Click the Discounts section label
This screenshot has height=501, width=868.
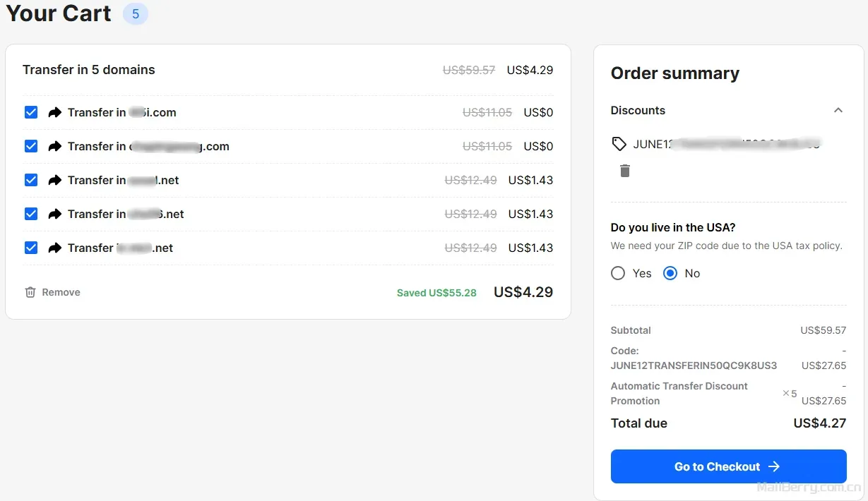[x=638, y=110]
